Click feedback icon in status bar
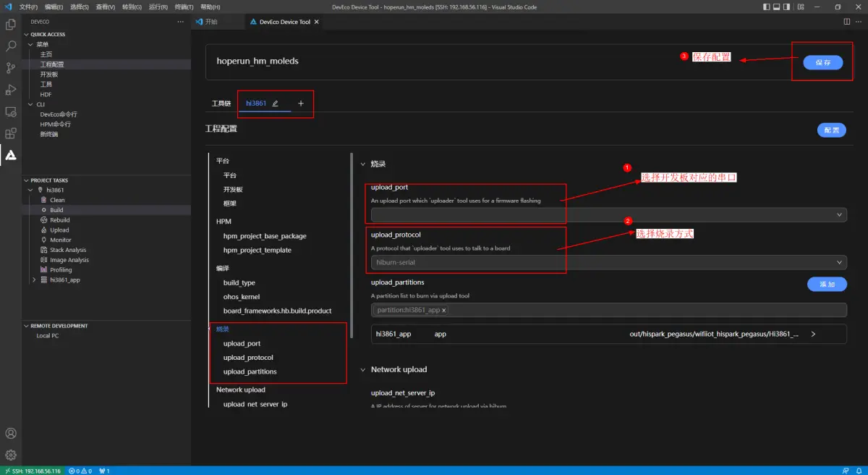 pos(844,471)
